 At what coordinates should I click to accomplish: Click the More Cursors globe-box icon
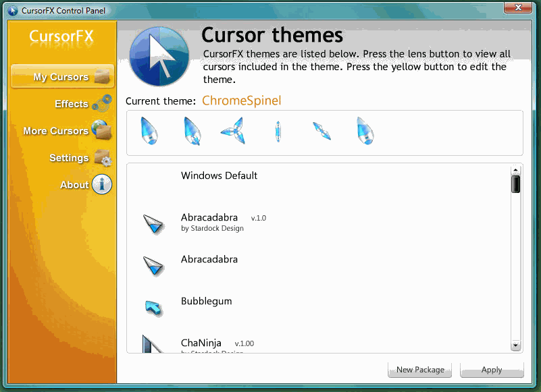coord(102,130)
